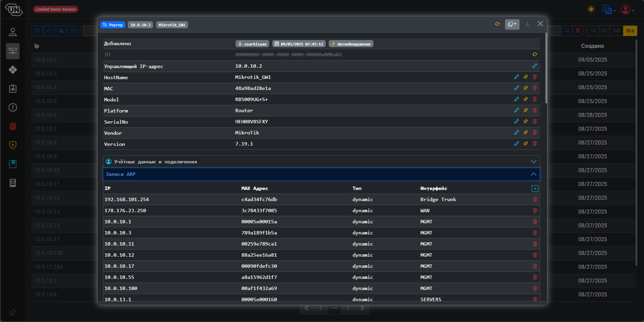Add a new ARP record
The height and width of the screenshot is (322, 644).
tap(535, 189)
